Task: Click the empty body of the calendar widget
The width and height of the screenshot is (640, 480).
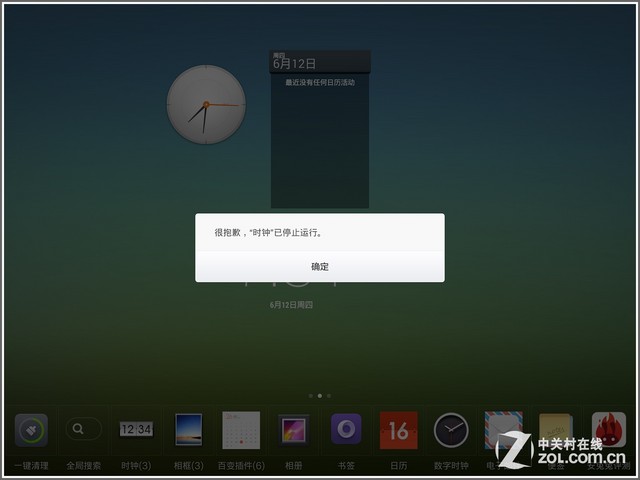Action: point(320,150)
